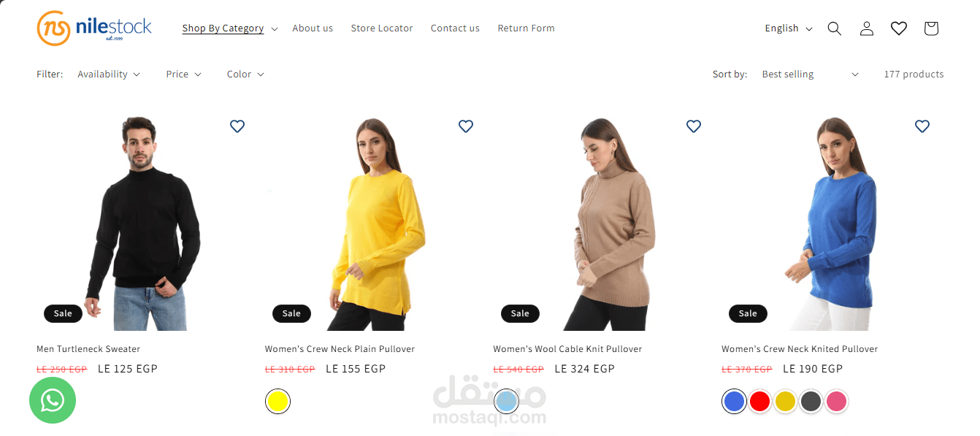Toggle wishlist heart on Wool Cable Knit Pullover

tap(694, 126)
